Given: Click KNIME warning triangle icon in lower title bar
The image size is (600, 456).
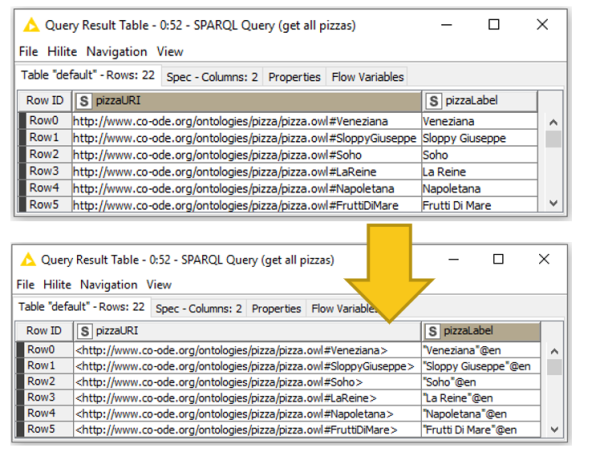Looking at the screenshot, I should [x=28, y=259].
